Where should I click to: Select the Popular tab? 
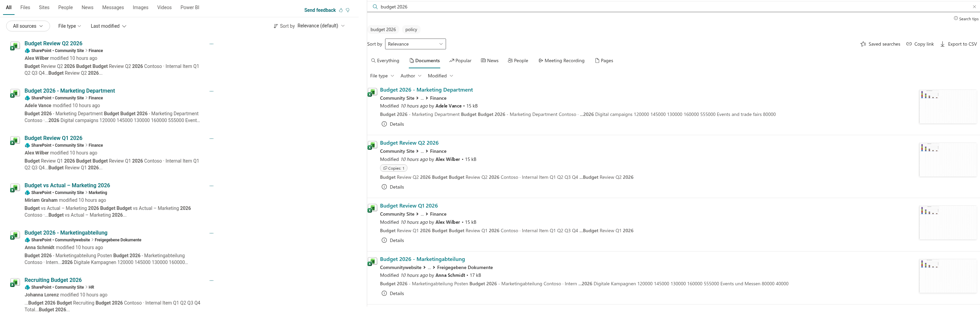(460, 61)
